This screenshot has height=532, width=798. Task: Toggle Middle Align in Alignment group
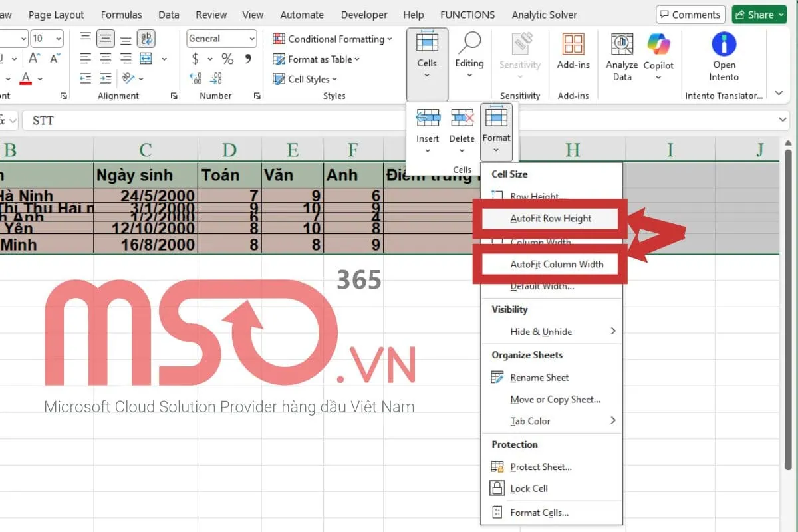(x=105, y=39)
